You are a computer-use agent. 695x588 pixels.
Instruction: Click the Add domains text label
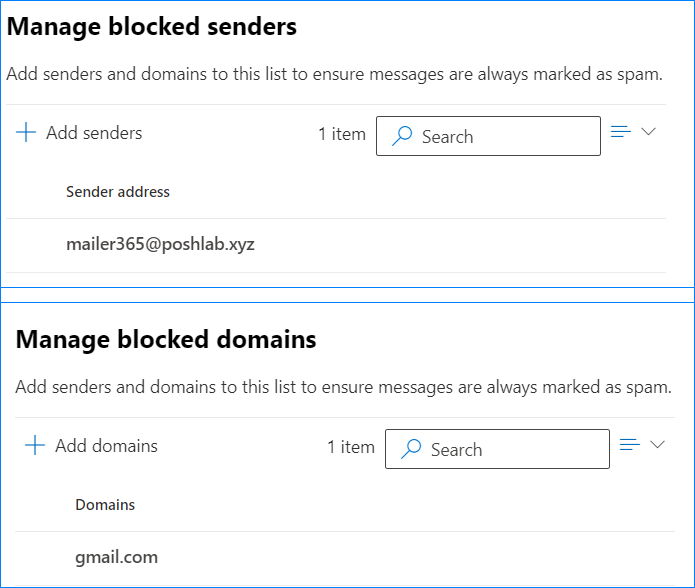[x=106, y=446]
